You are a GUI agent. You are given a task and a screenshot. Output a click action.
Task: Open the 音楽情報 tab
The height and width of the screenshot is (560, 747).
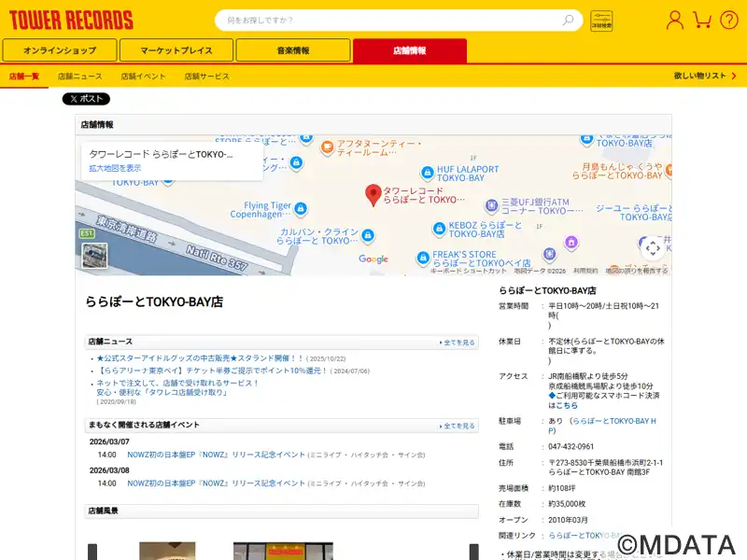[293, 50]
